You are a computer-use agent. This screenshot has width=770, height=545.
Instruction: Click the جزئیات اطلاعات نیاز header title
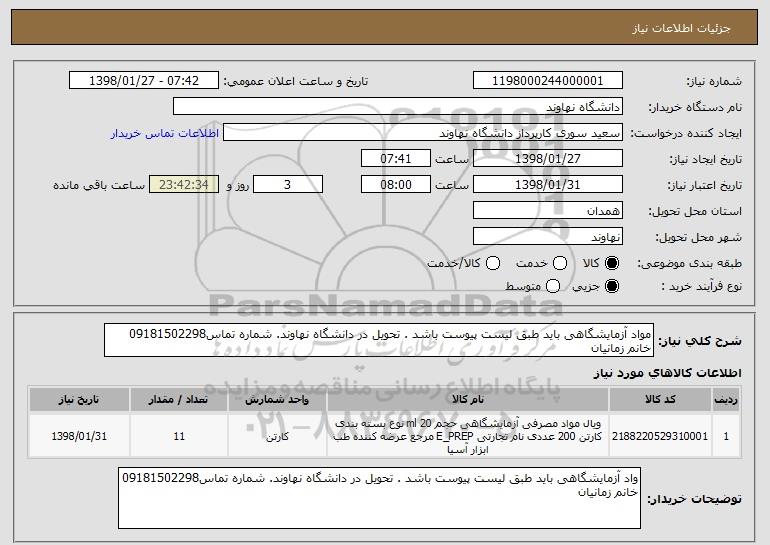[x=681, y=28]
